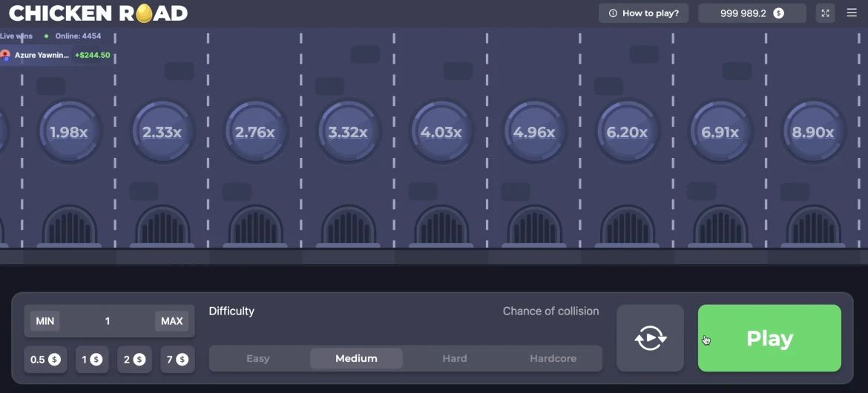This screenshot has height=393, width=868.
Task: Click the 4.03x multiplier manhole
Action: (441, 132)
